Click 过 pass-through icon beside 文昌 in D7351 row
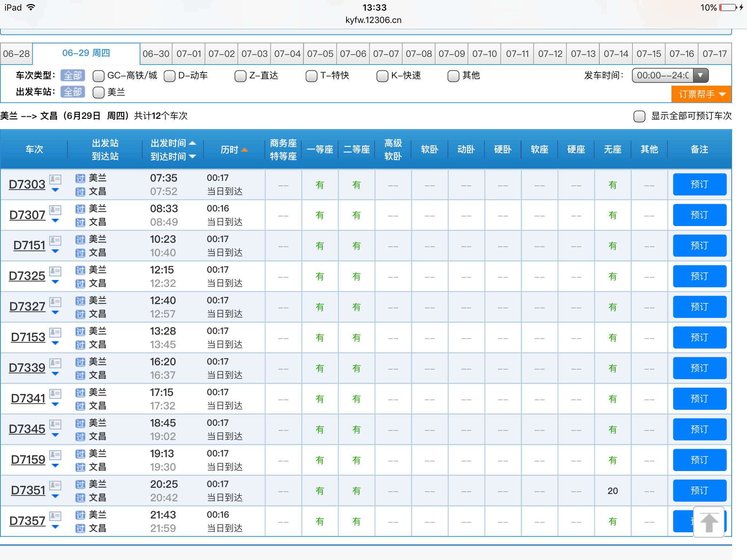This screenshot has width=747, height=560. [x=80, y=498]
